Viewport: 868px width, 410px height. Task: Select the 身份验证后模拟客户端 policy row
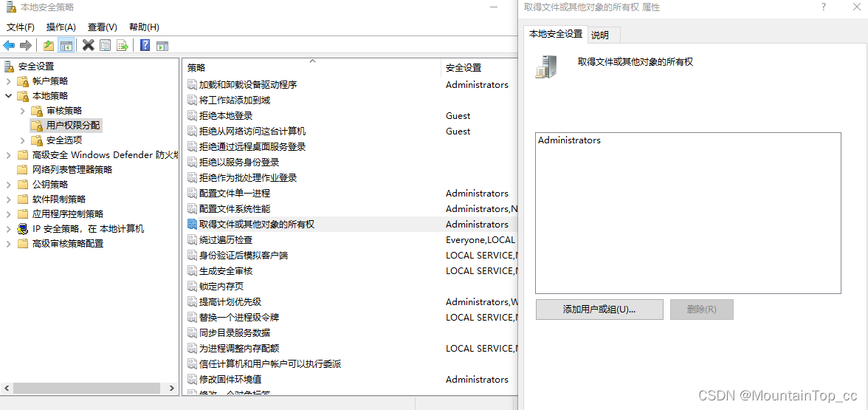click(349, 256)
